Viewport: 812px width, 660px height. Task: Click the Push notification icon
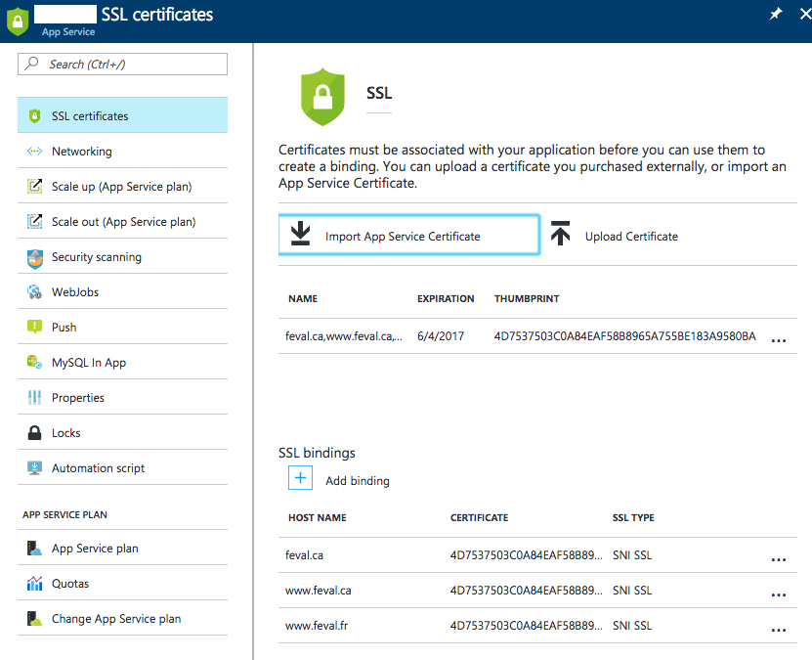pos(35,327)
